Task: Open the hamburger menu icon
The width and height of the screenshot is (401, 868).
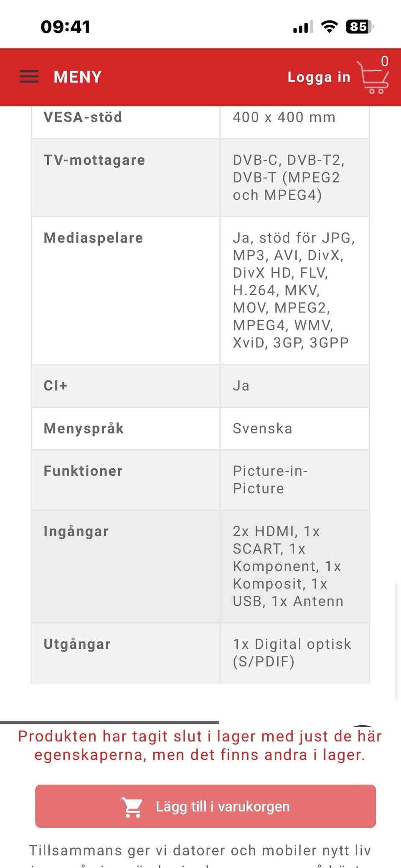Action: point(29,77)
